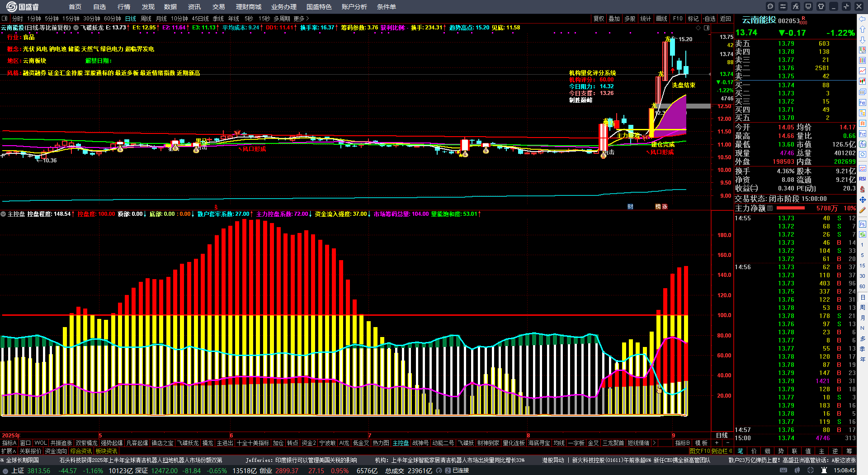Screen dimensions: 868x475
Task: Zoom in chart with + button
Action: tap(717, 443)
